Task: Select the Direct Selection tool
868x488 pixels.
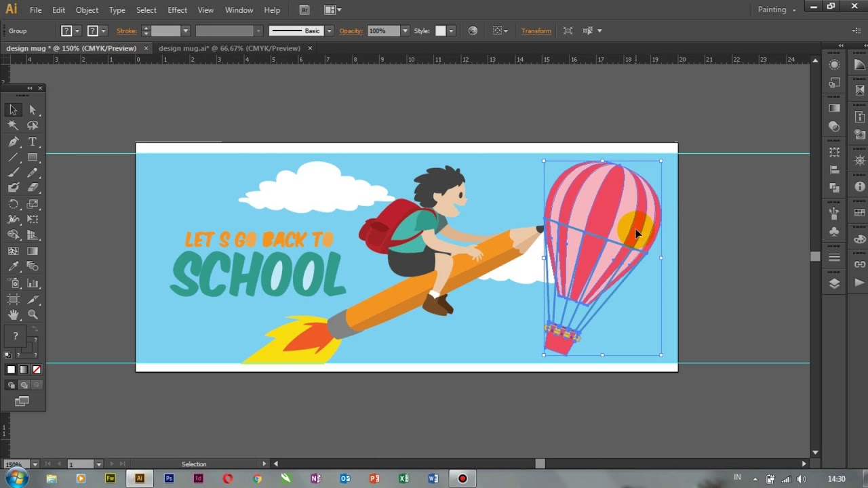Action: click(x=33, y=110)
